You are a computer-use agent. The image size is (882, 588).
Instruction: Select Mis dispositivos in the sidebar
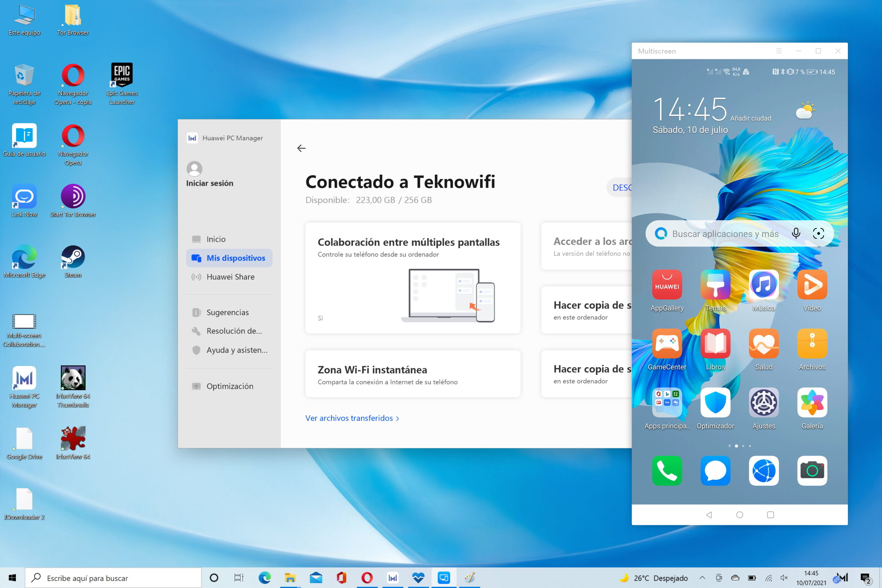[229, 258]
